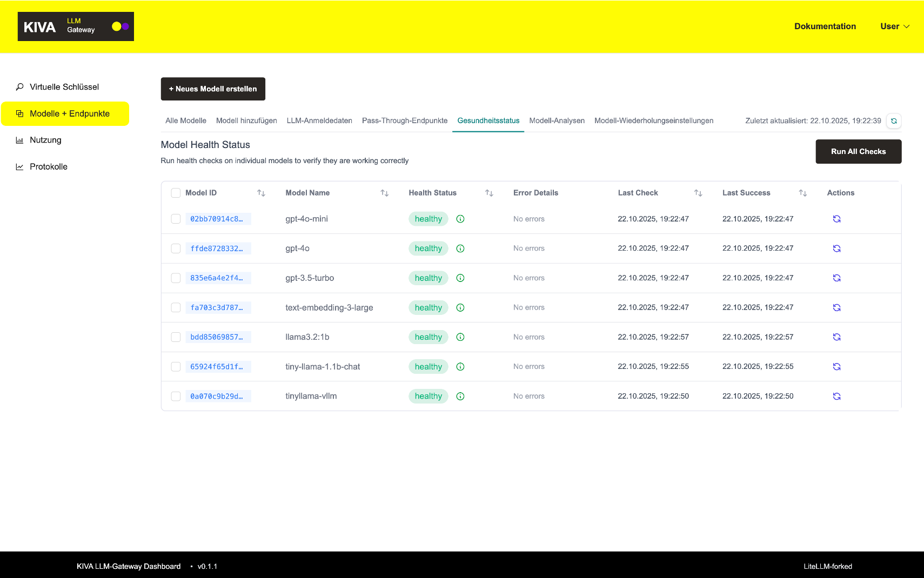Switch to Modell hinzufügen tab
Screen dimensions: 924x578
[x=246, y=120]
